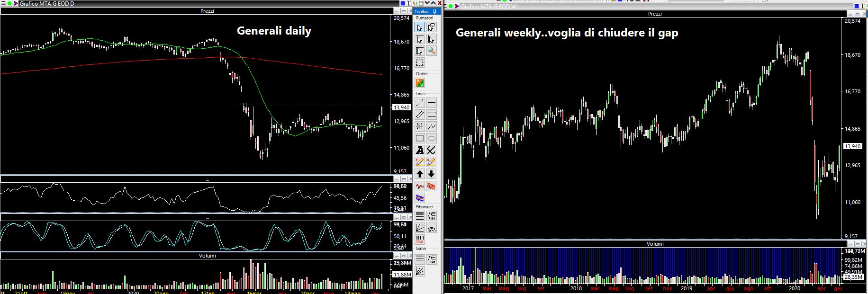
Task: Select the Gann horizontal lines tool
Action: click(x=420, y=259)
